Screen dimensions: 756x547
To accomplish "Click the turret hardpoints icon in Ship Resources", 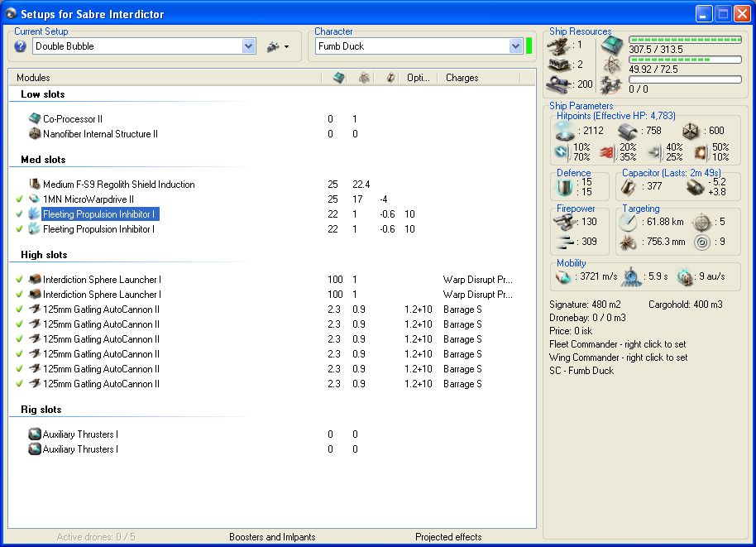I will coord(559,46).
